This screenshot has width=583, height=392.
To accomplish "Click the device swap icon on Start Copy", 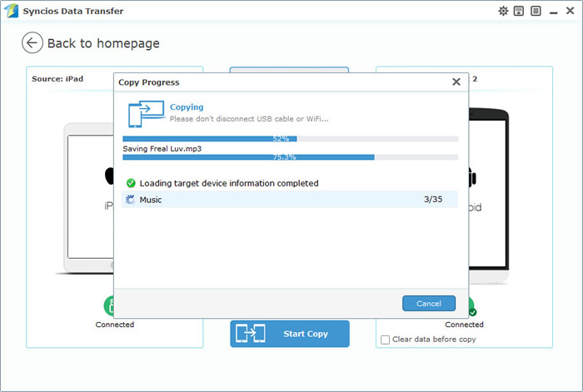I will tap(251, 333).
